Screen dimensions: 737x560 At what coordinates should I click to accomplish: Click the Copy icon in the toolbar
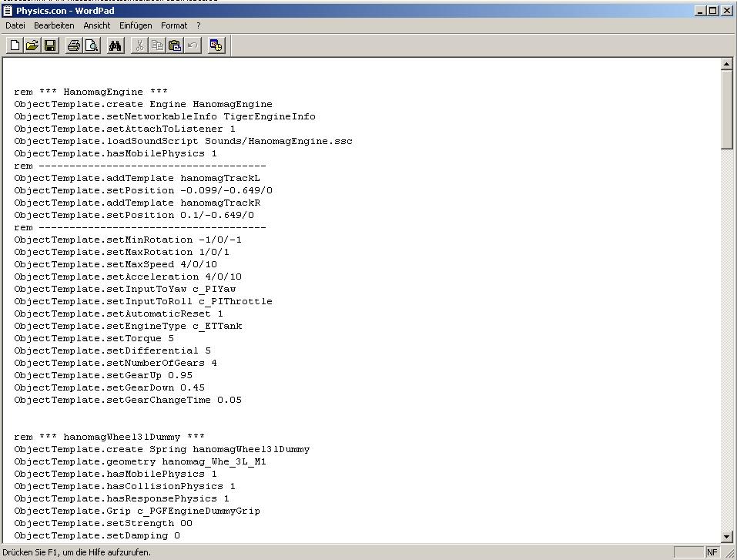click(x=157, y=45)
